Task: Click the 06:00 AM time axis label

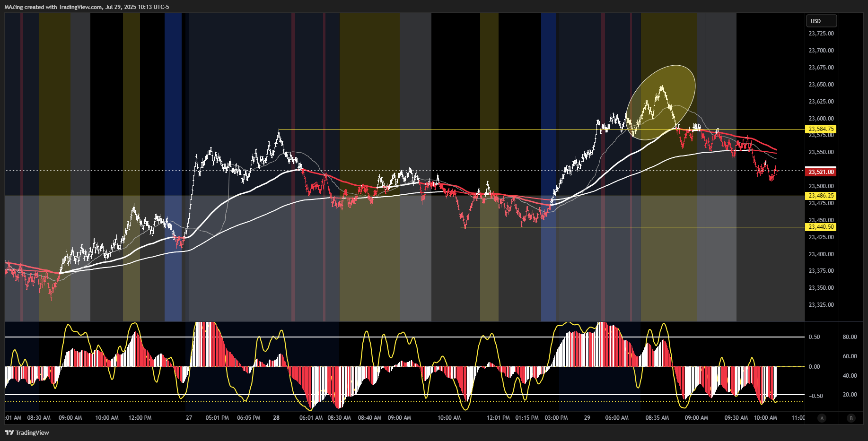Action: (617, 418)
